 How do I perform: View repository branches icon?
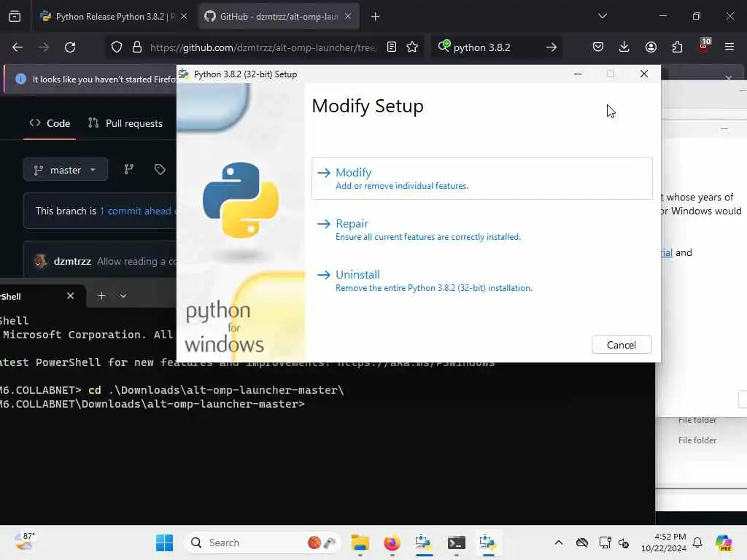pyautogui.click(x=128, y=169)
